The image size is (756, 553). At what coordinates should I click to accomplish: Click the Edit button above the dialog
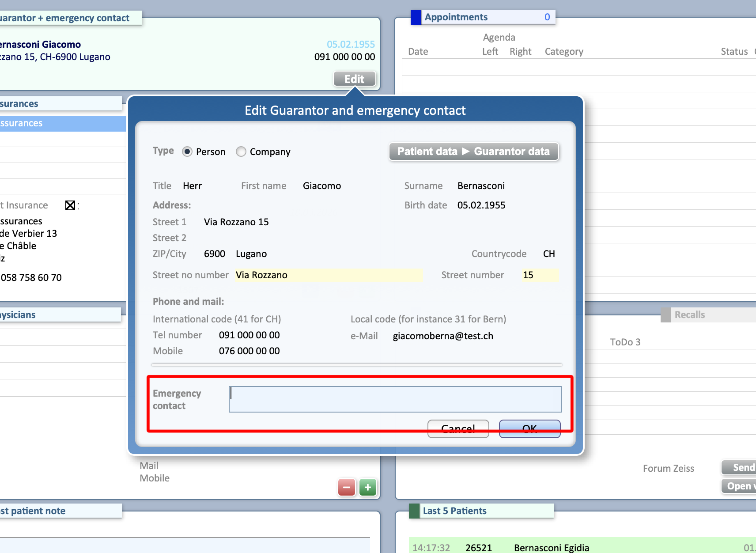click(x=354, y=79)
